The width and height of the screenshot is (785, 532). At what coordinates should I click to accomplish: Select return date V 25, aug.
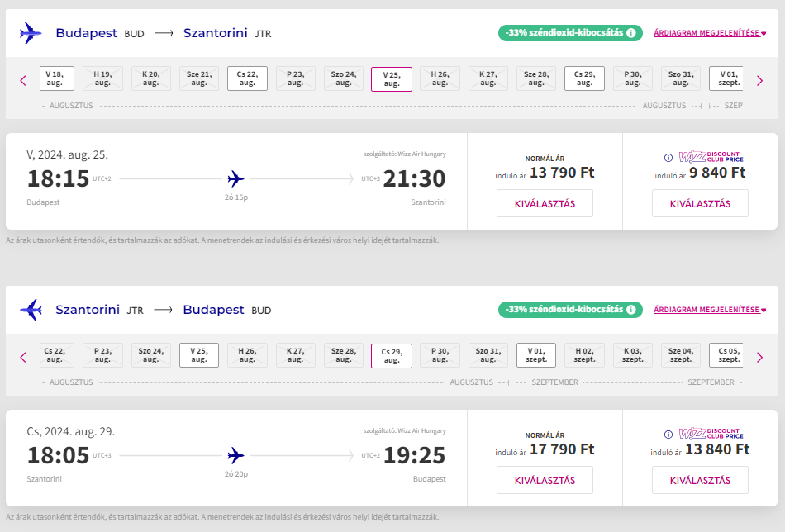[x=199, y=355]
